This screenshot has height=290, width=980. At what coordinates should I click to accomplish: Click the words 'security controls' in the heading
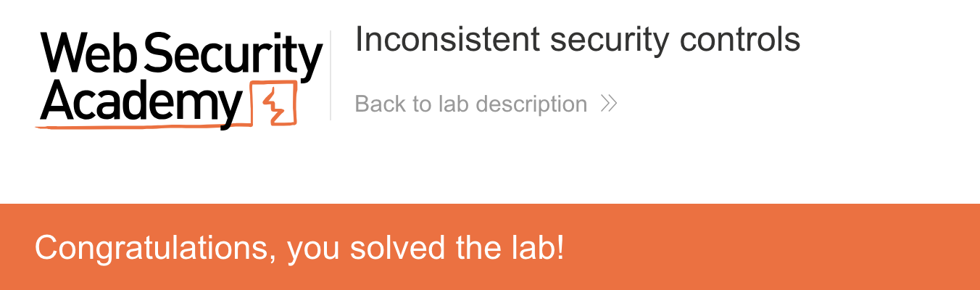(x=674, y=41)
